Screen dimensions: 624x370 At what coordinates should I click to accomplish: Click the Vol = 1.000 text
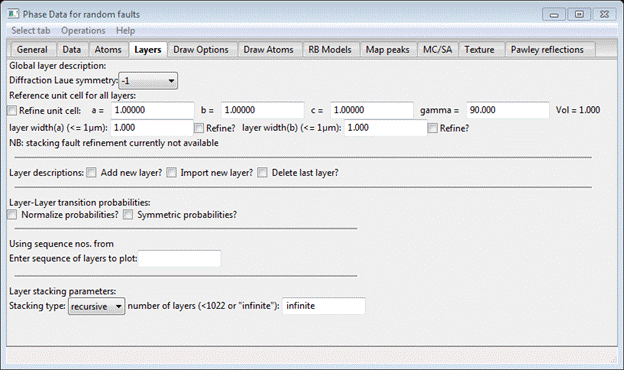pyautogui.click(x=578, y=110)
